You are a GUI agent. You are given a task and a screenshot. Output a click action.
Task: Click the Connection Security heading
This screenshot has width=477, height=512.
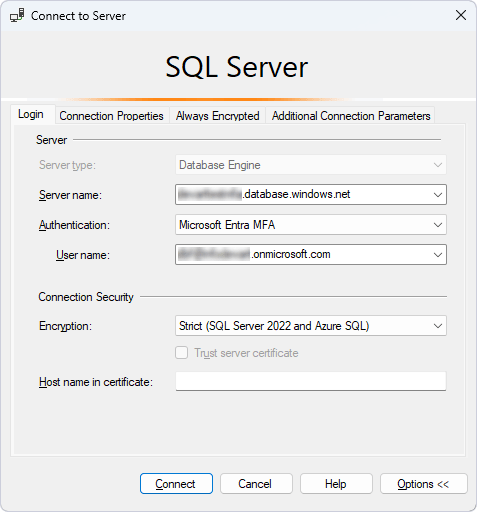point(86,297)
